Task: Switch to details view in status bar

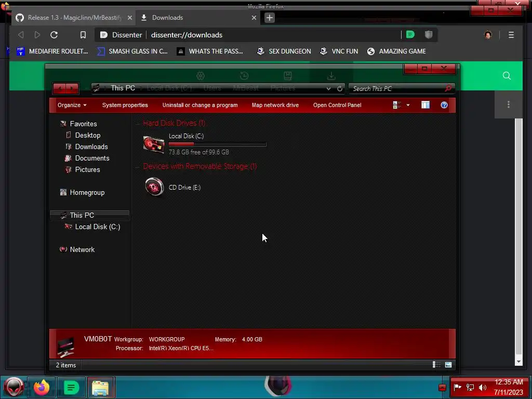Action: (436, 365)
